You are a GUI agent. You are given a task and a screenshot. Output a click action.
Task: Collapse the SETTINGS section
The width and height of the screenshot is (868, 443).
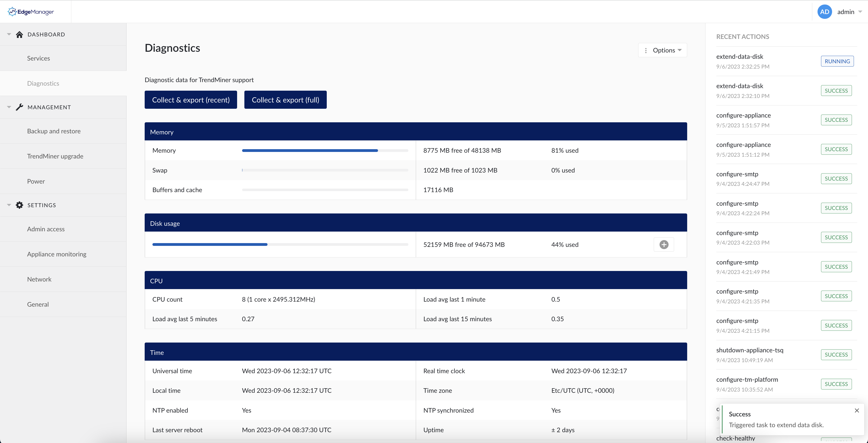coord(9,205)
